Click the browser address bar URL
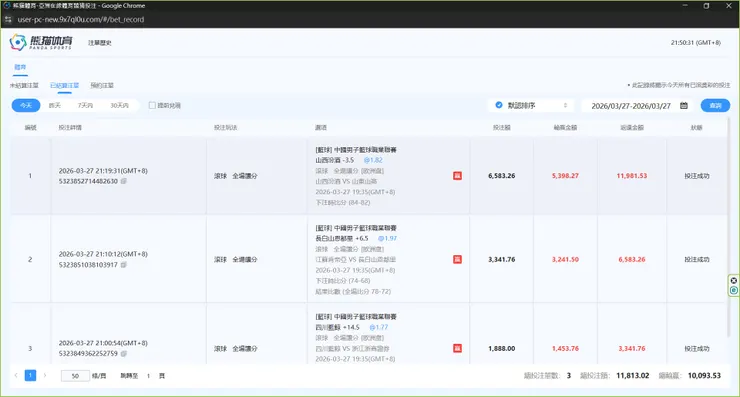The height and width of the screenshot is (397, 740). (x=81, y=19)
